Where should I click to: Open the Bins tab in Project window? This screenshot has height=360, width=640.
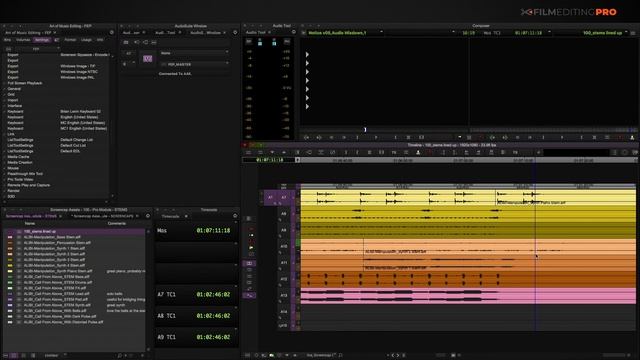tap(7, 40)
